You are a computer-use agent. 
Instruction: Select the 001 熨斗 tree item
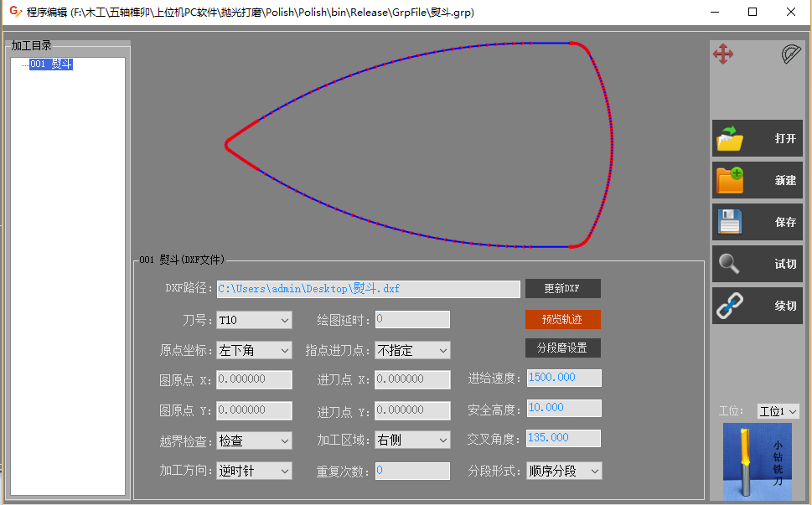point(51,64)
